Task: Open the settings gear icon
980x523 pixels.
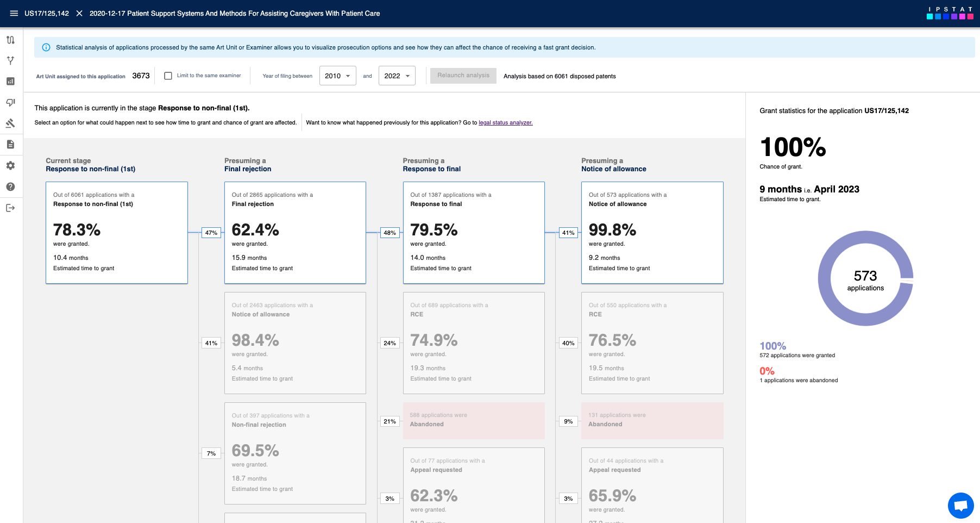Action: [x=10, y=165]
